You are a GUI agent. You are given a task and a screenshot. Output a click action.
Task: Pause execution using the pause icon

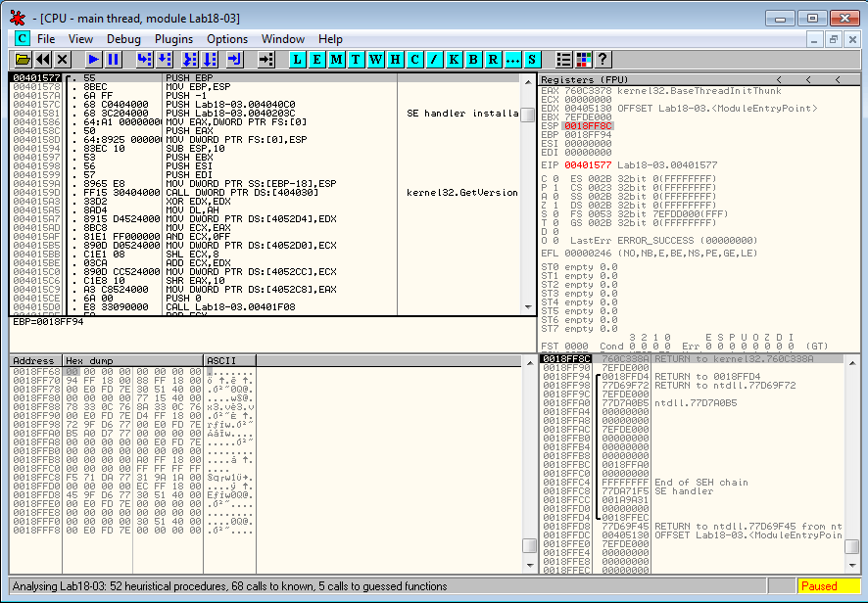[114, 60]
